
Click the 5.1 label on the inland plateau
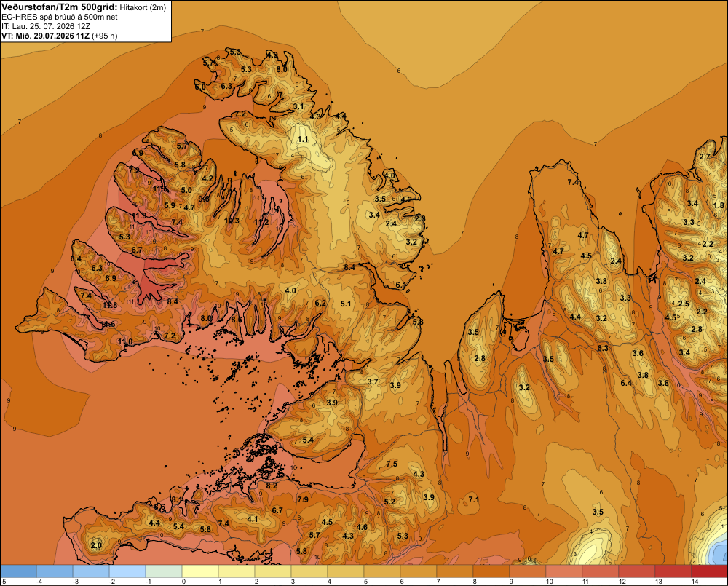click(x=346, y=304)
